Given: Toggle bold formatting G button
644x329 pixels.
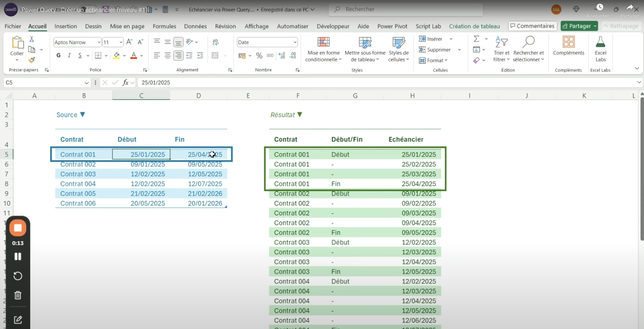Looking at the screenshot, I should (x=59, y=56).
